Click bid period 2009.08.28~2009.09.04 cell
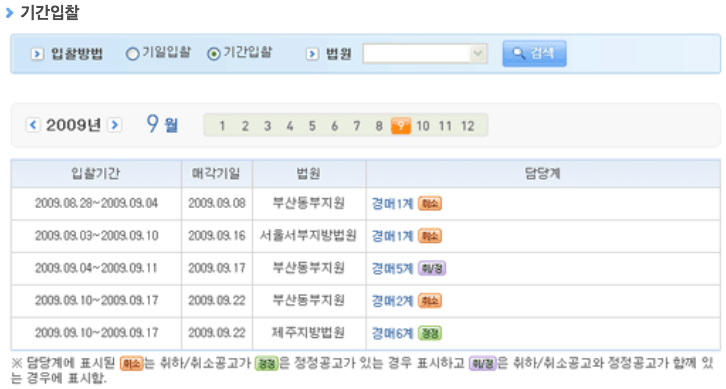726x389 pixels. 96,203
